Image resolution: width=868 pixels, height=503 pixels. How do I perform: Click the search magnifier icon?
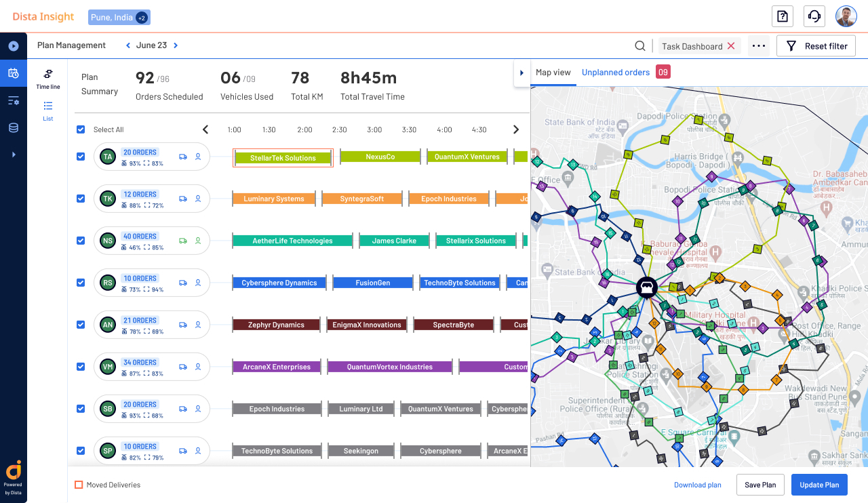pos(639,46)
